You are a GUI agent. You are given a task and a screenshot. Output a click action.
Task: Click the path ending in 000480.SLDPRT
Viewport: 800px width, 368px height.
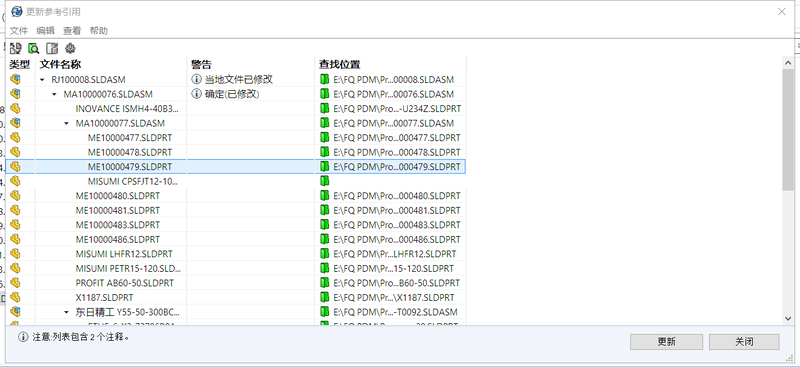click(x=397, y=195)
